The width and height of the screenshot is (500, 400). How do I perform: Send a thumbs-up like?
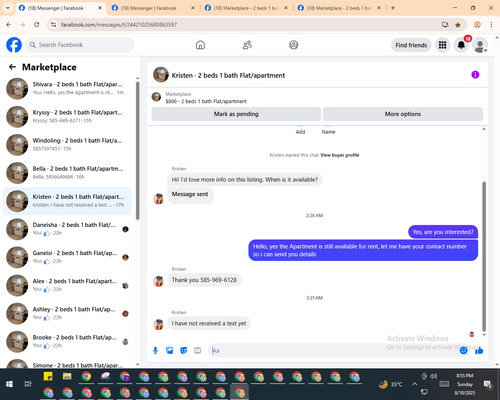click(x=479, y=350)
